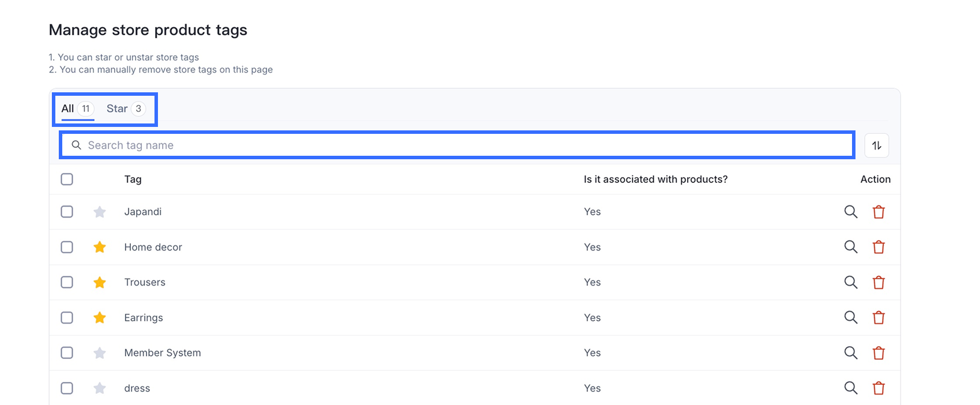Select the dress tag checkbox
The width and height of the screenshot is (980, 405).
pyautogui.click(x=67, y=388)
